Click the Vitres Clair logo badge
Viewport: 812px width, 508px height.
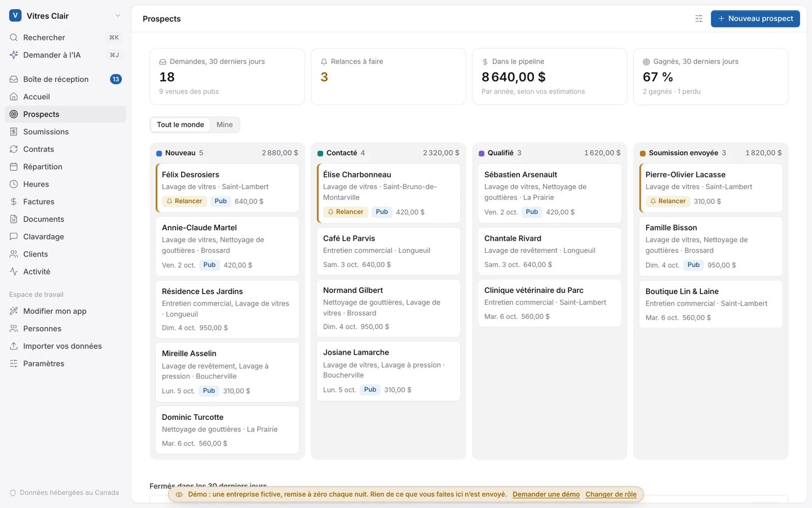tap(15, 16)
